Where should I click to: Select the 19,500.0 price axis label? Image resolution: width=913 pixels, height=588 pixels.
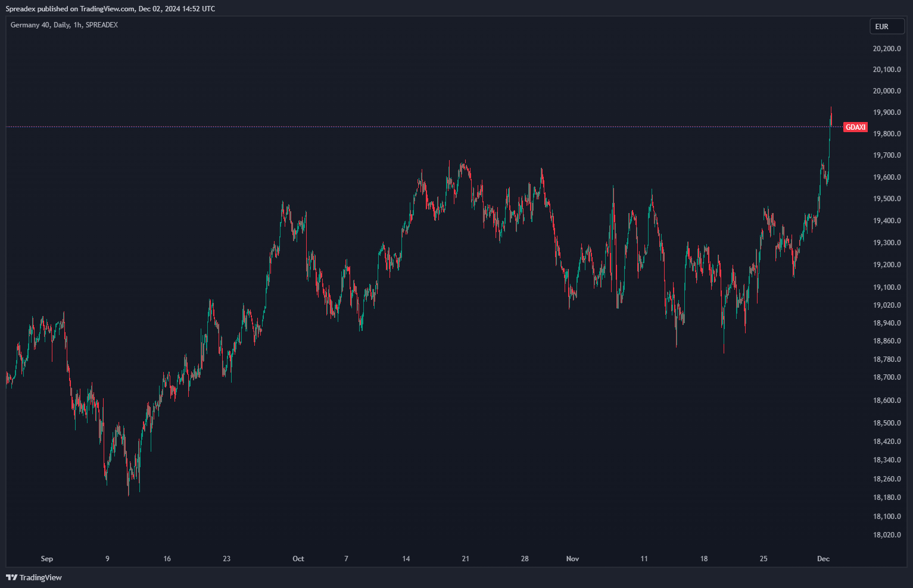[887, 199]
